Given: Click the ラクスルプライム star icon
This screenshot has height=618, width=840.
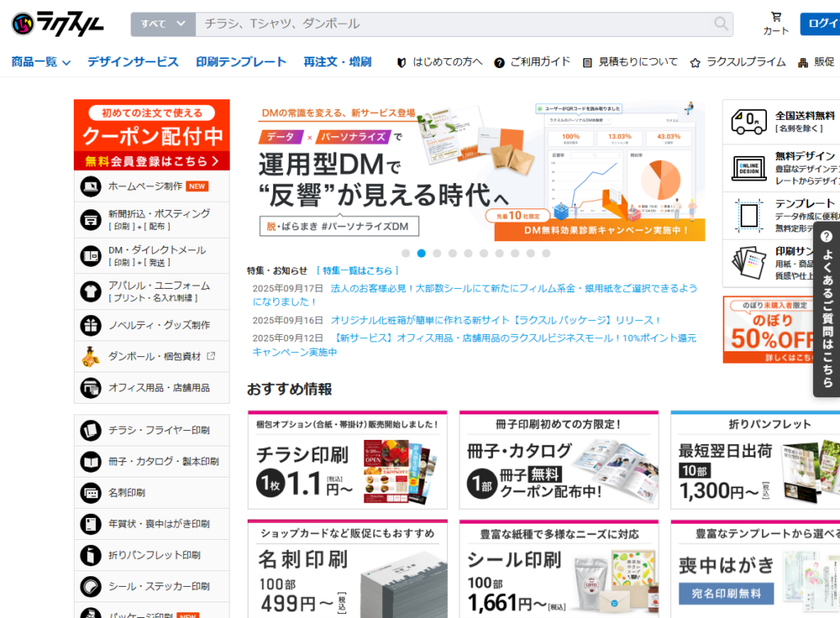Looking at the screenshot, I should point(696,62).
